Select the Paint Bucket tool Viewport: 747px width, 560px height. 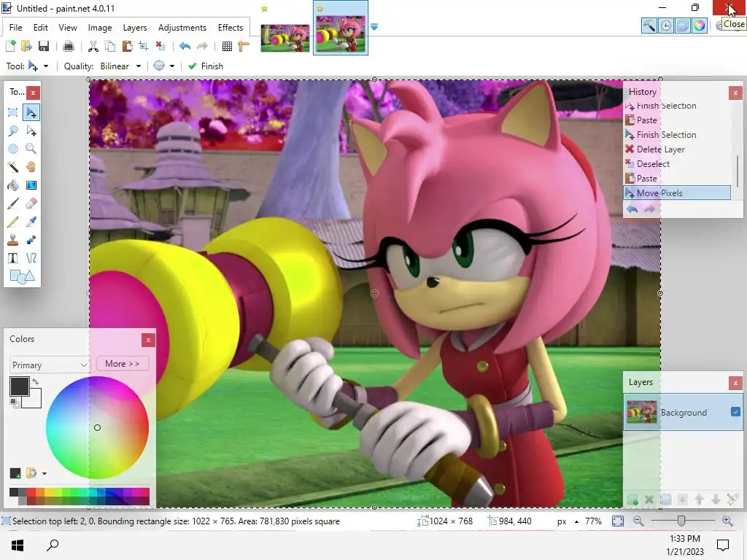13,185
